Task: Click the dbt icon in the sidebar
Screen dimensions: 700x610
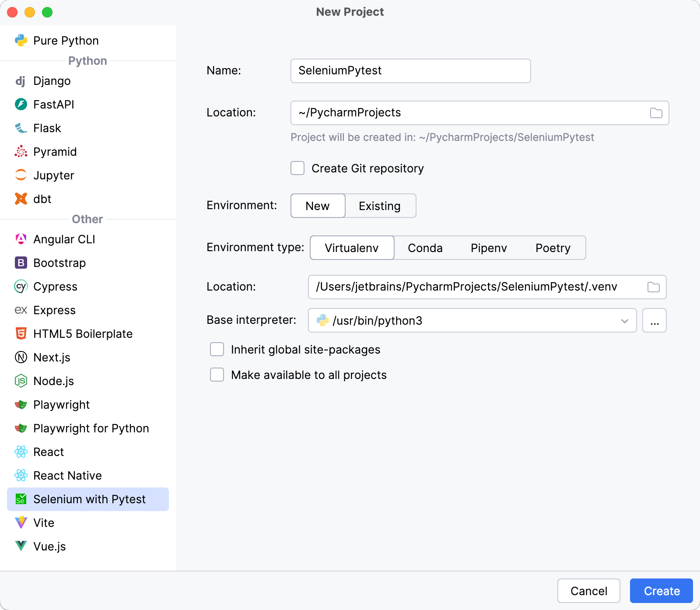Action: point(21,199)
